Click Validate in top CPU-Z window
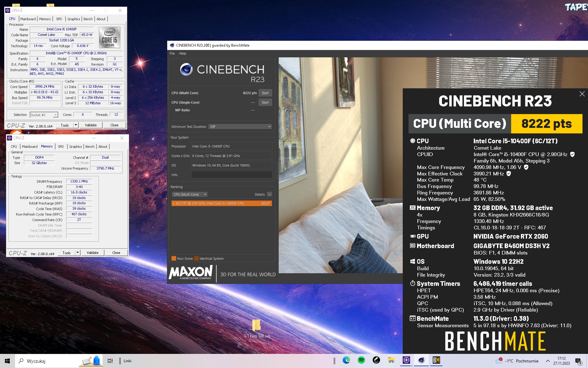The image size is (588, 368). [x=91, y=125]
